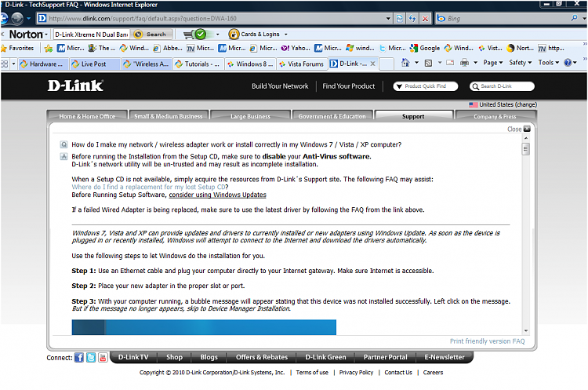Click the Norton toolbar Search button
Viewport: 588px width, 390px height.
tap(152, 35)
